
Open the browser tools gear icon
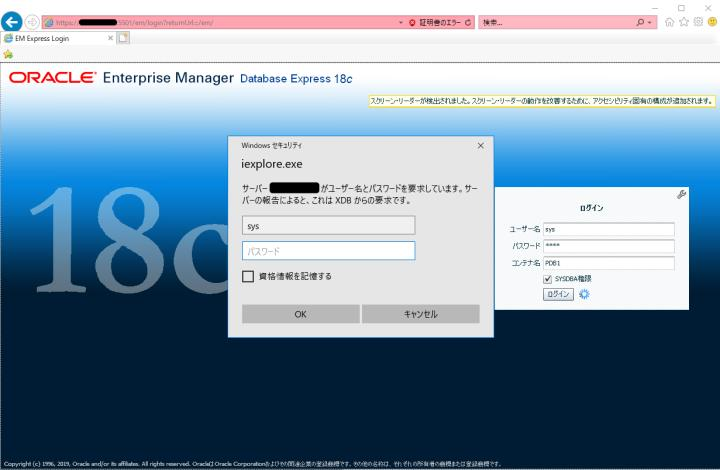pos(698,22)
